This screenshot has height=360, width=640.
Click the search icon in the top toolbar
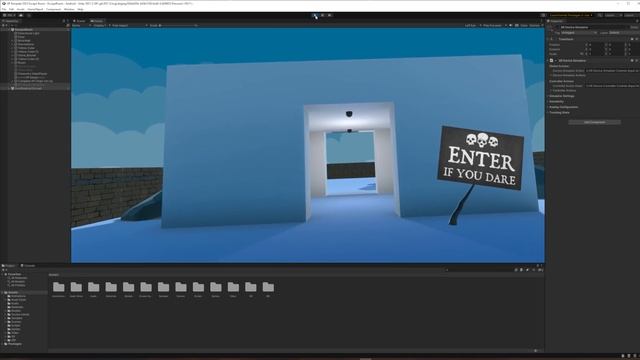[599, 15]
